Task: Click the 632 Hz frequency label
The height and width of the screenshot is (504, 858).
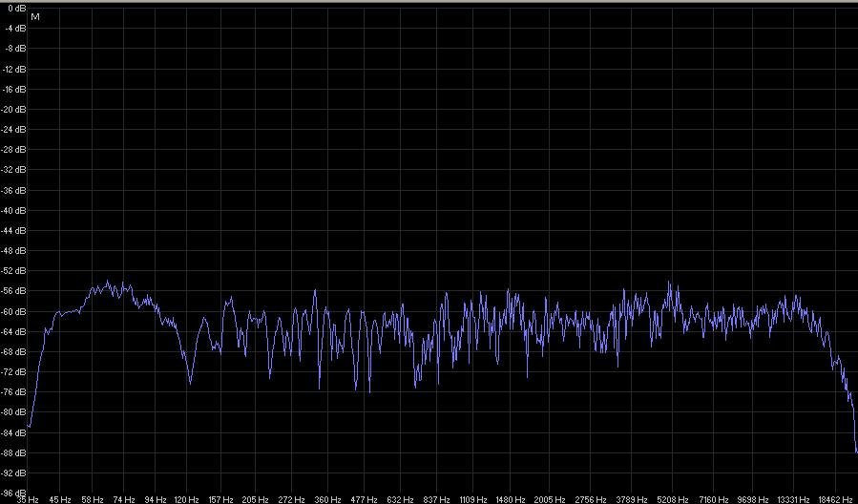Action: point(400,499)
